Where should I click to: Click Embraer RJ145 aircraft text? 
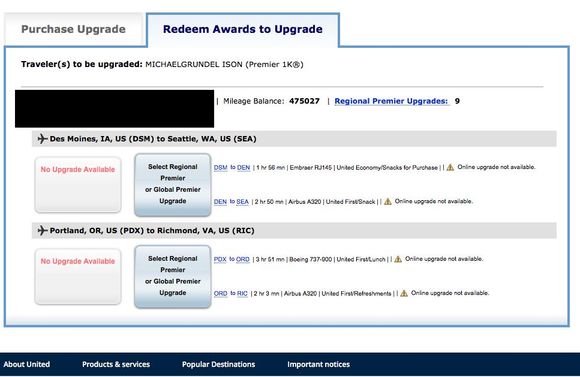(311, 168)
